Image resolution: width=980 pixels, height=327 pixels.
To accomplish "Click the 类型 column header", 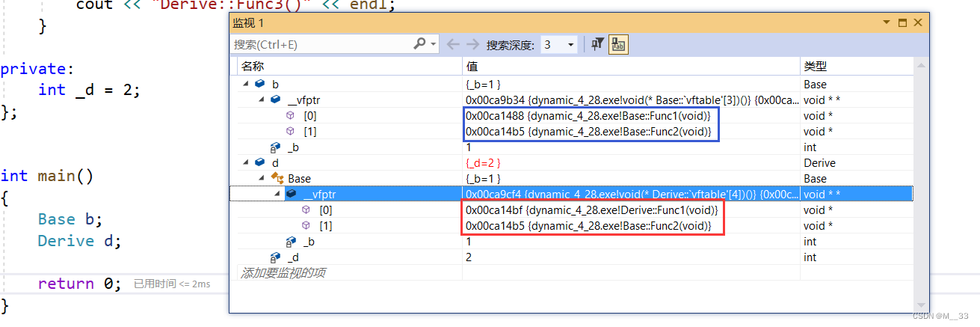I will (815, 67).
